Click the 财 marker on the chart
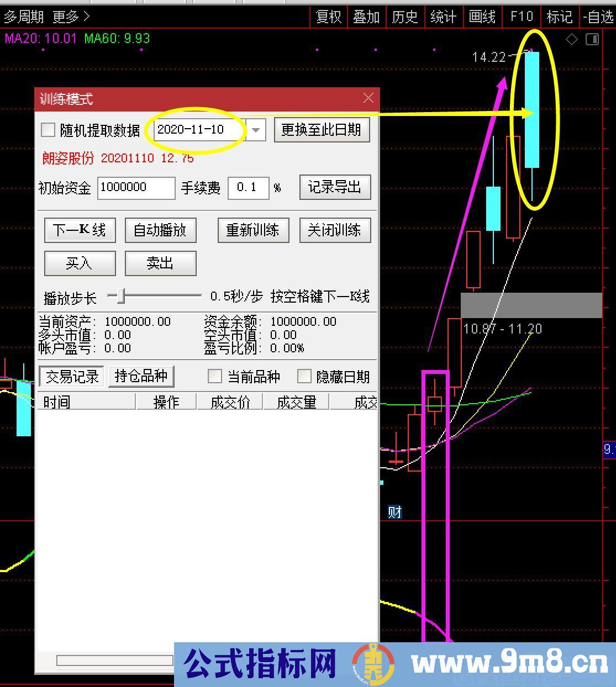Image resolution: width=616 pixels, height=687 pixels. pyautogui.click(x=394, y=512)
